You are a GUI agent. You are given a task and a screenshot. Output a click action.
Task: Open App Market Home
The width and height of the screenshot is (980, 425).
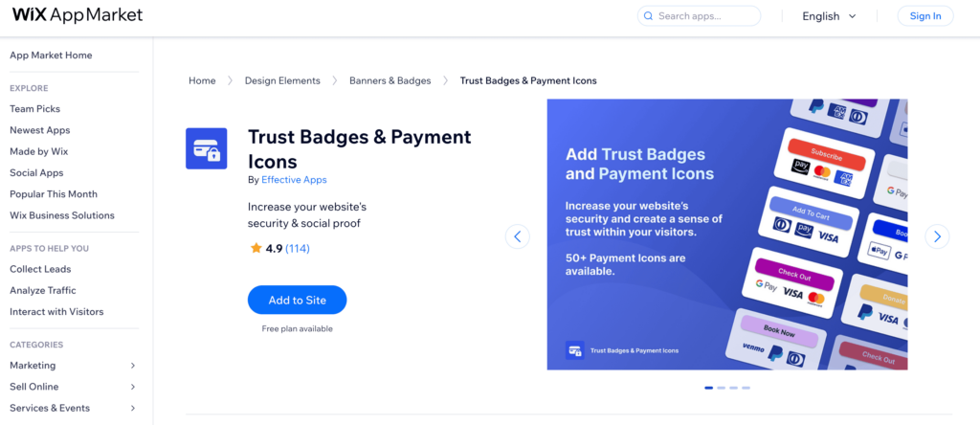coord(51,55)
